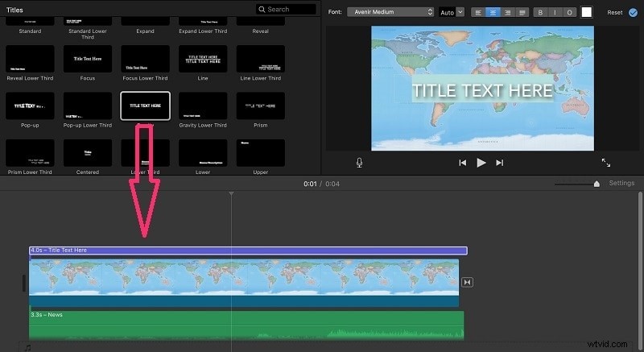Click the playhead marker on timeline
This screenshot has width=644, height=352.
pos(231,193)
